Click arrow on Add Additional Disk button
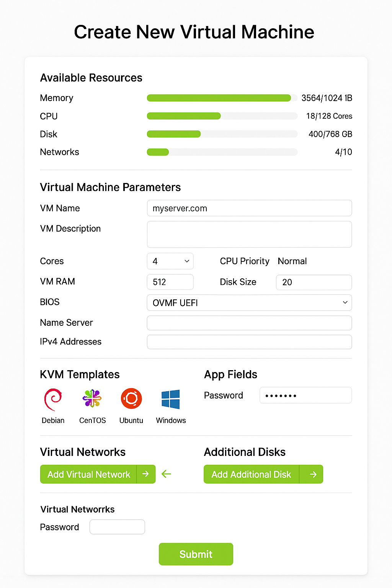 pos(313,474)
